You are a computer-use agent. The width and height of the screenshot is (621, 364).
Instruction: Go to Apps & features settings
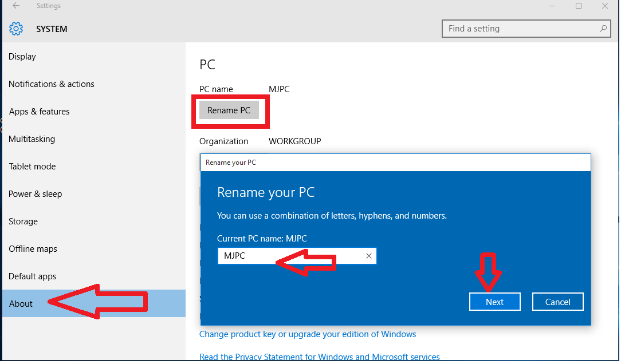39,111
